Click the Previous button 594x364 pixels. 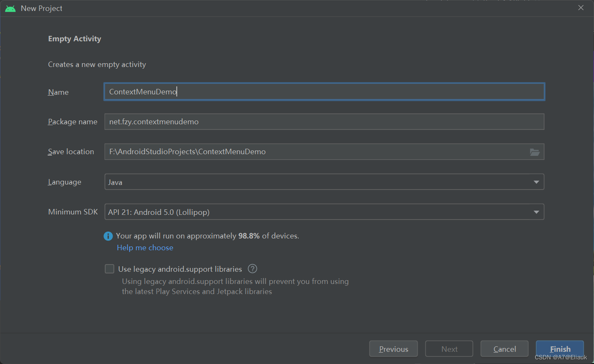tap(394, 349)
